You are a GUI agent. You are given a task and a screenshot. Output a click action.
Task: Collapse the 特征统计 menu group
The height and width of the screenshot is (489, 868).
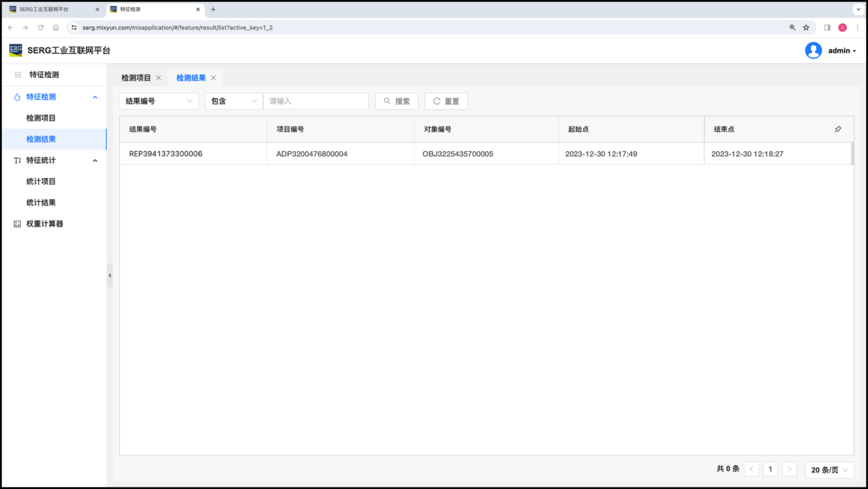(95, 160)
